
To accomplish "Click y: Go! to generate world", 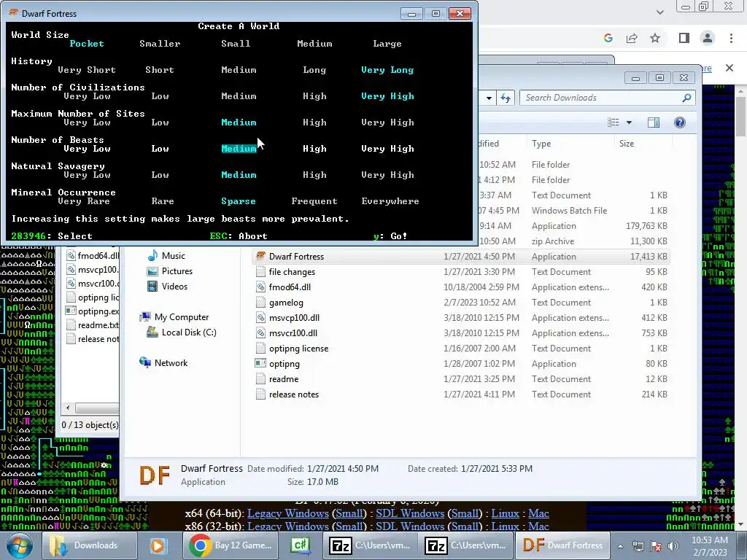I will (x=390, y=236).
